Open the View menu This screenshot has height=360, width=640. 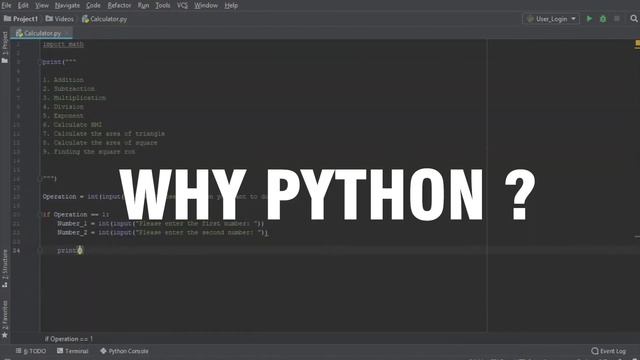click(x=42, y=5)
